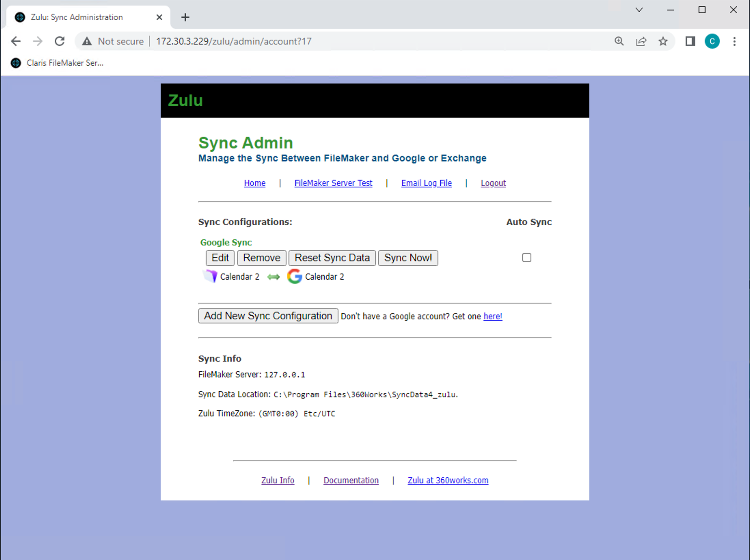Log out via the Logout link

(x=493, y=183)
